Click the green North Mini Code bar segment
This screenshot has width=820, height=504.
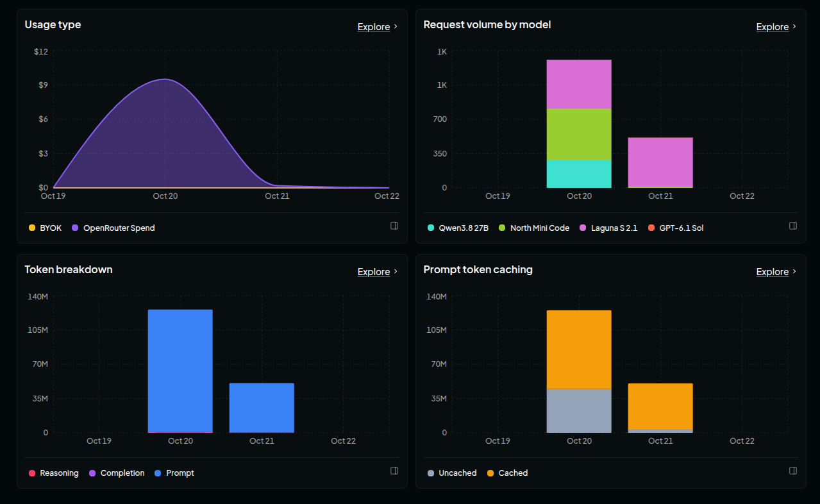(579, 134)
